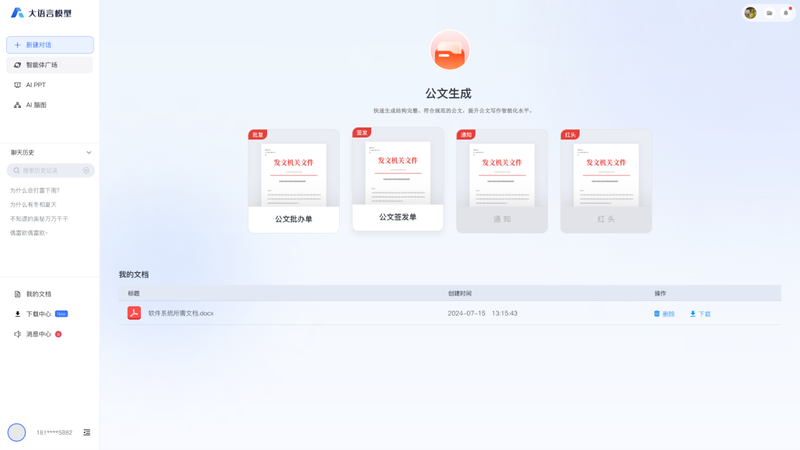The image size is (800, 450).
Task: Open chat history 不知道的奥秘万万千千
Action: click(x=39, y=218)
